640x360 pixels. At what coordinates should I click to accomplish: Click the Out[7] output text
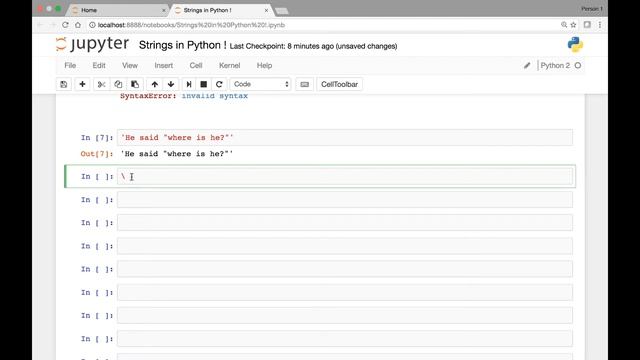177,154
